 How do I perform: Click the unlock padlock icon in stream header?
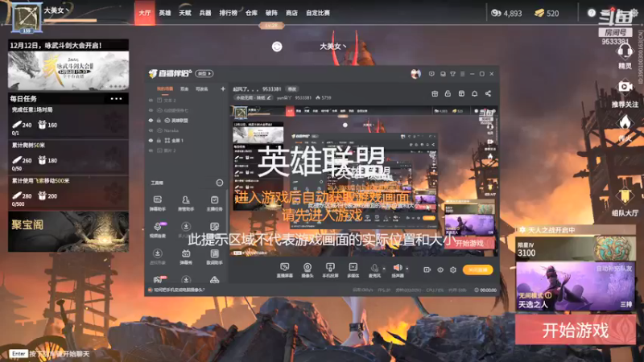point(448,93)
